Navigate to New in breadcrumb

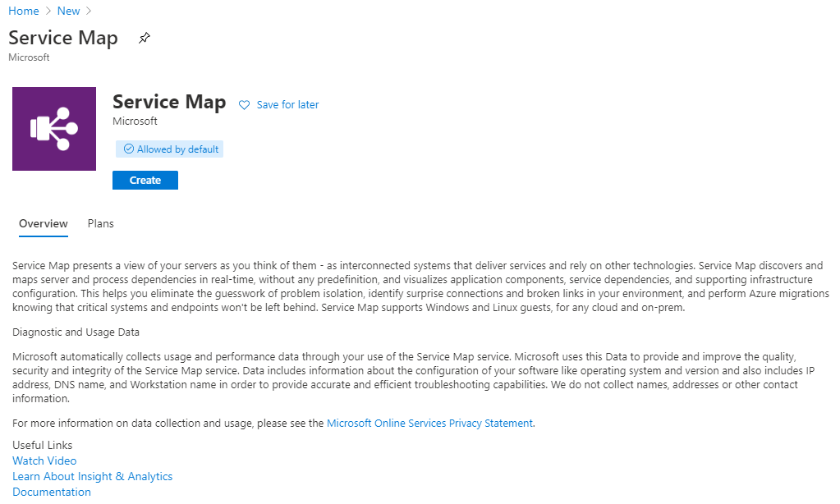coord(69,11)
